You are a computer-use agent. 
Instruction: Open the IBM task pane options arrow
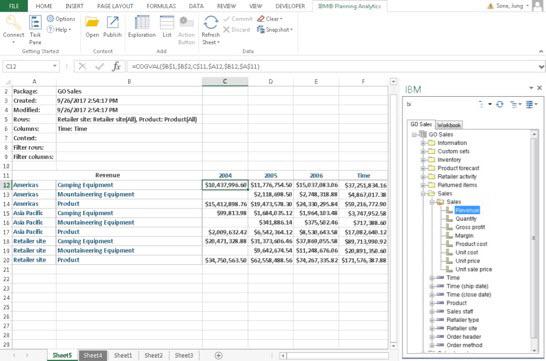[x=531, y=88]
